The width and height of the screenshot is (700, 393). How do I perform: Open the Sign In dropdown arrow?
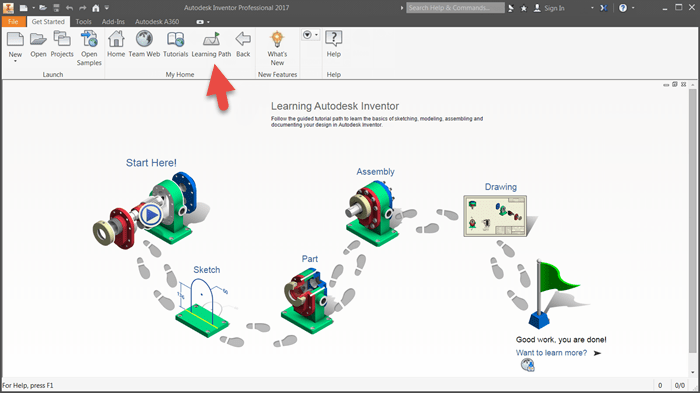coord(592,8)
